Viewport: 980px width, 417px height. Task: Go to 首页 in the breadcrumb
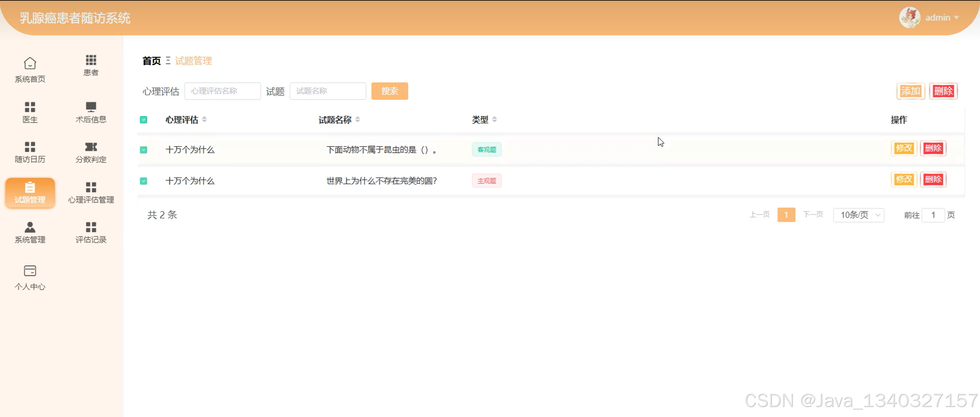pyautogui.click(x=151, y=61)
